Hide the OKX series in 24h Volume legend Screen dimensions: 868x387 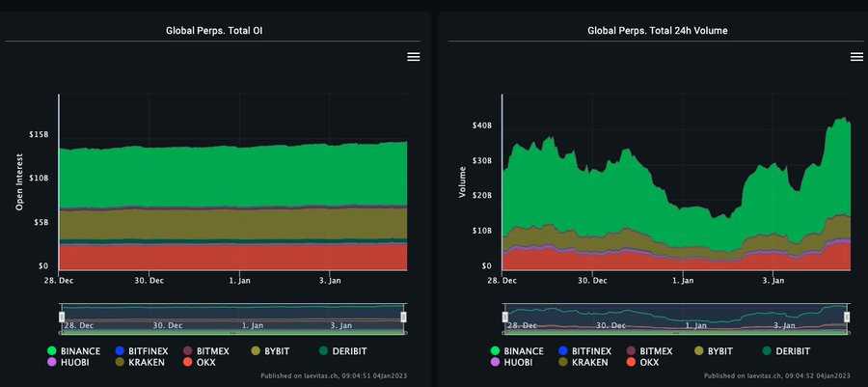pos(646,362)
